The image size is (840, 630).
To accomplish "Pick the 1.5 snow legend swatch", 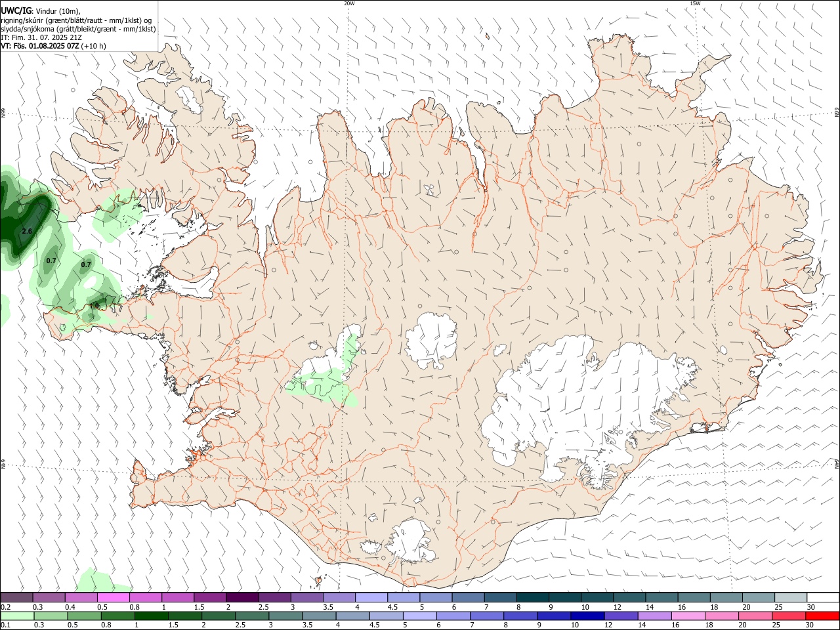I will tap(209, 598).
